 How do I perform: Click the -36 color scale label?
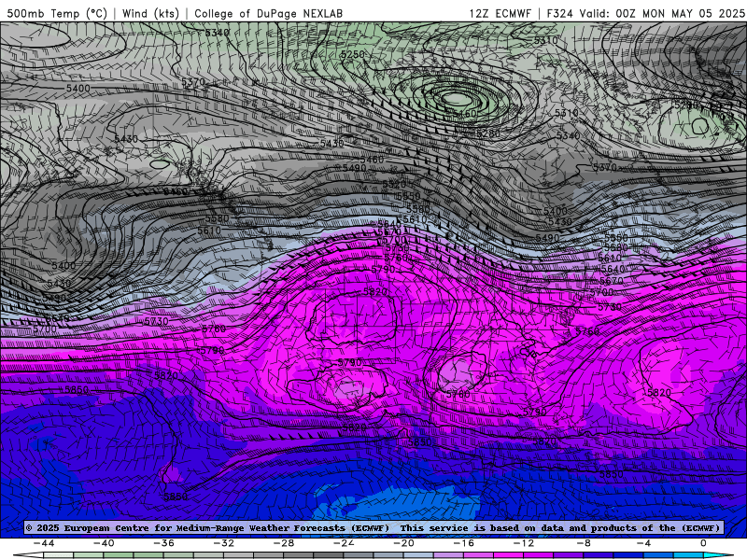[x=163, y=543]
